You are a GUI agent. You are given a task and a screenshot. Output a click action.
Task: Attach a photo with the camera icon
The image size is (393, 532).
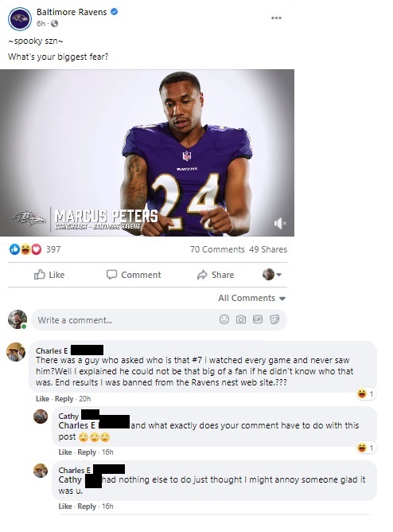241,319
